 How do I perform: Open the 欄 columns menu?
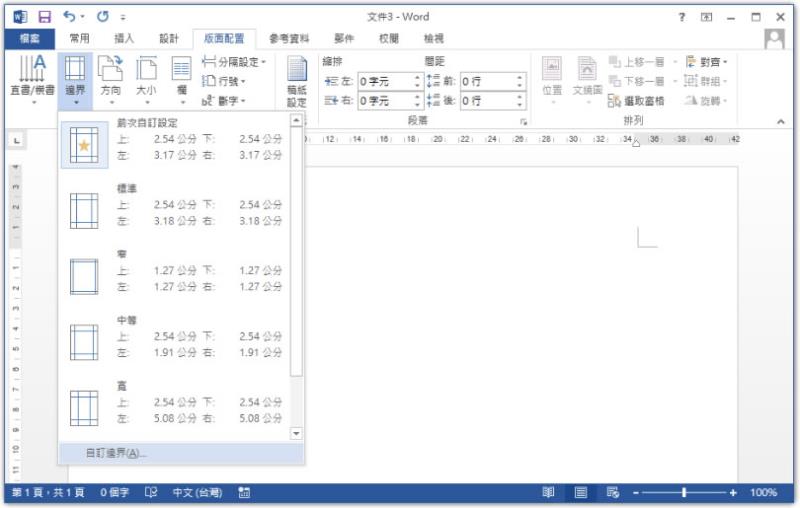[x=182, y=80]
